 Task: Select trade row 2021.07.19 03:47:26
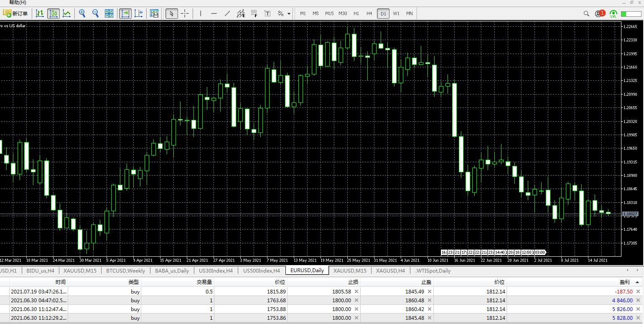click(321, 291)
